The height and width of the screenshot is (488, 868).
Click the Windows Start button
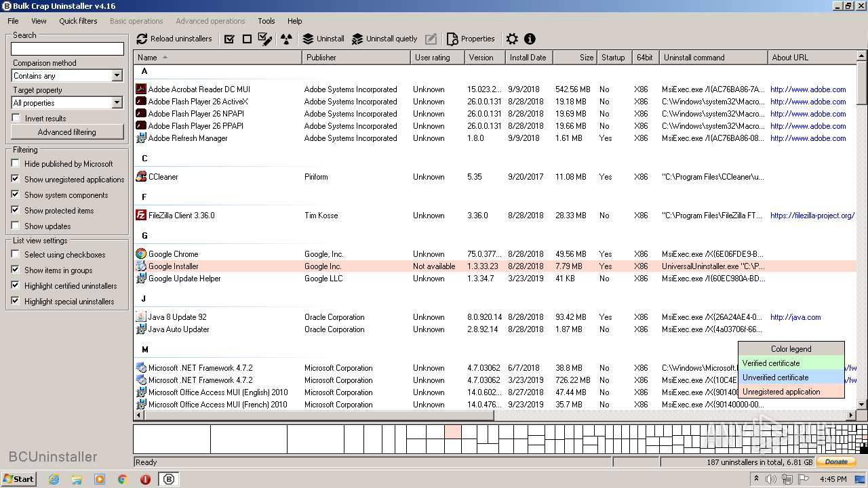19,479
